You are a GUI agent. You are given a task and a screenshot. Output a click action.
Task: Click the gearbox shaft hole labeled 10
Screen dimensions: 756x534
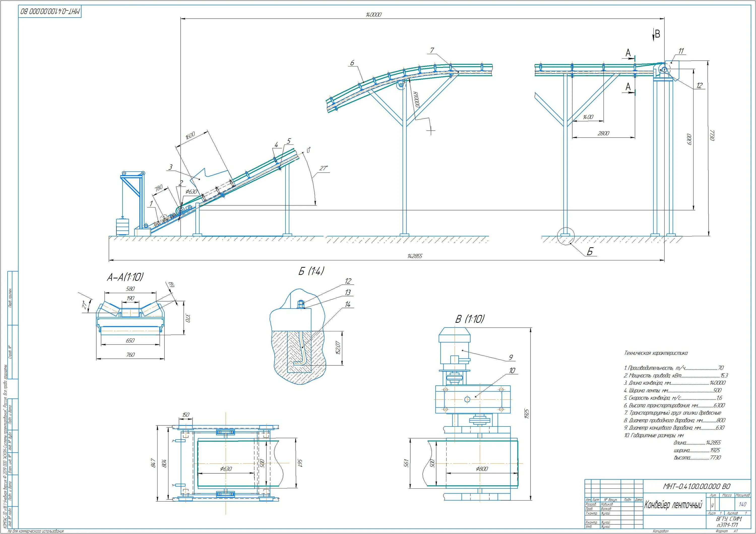click(x=467, y=400)
